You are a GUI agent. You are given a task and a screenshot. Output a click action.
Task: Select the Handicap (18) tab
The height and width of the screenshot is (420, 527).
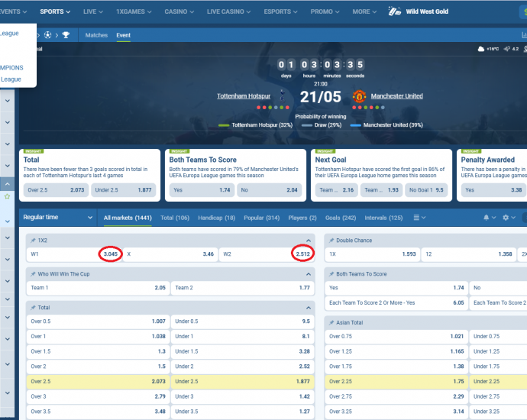[216, 218]
